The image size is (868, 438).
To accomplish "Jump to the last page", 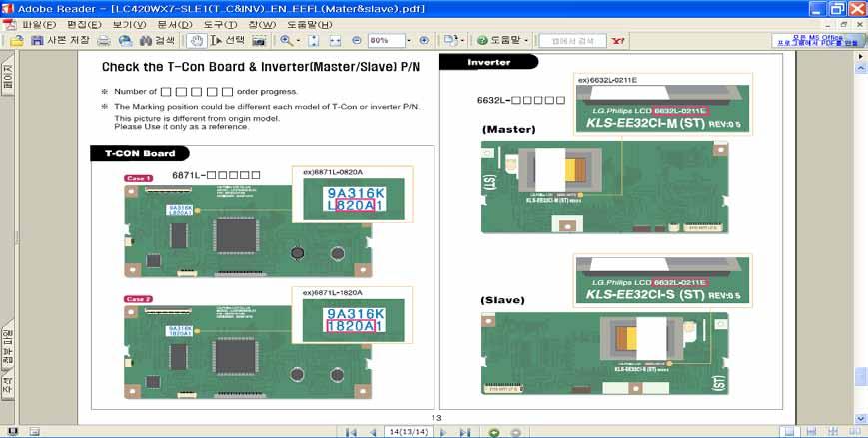I will click(x=465, y=432).
